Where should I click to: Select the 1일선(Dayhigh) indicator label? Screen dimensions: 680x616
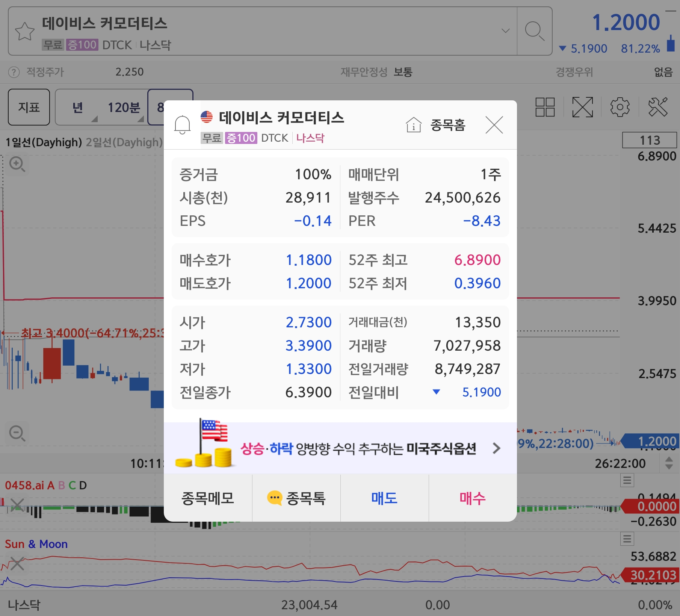coord(44,142)
